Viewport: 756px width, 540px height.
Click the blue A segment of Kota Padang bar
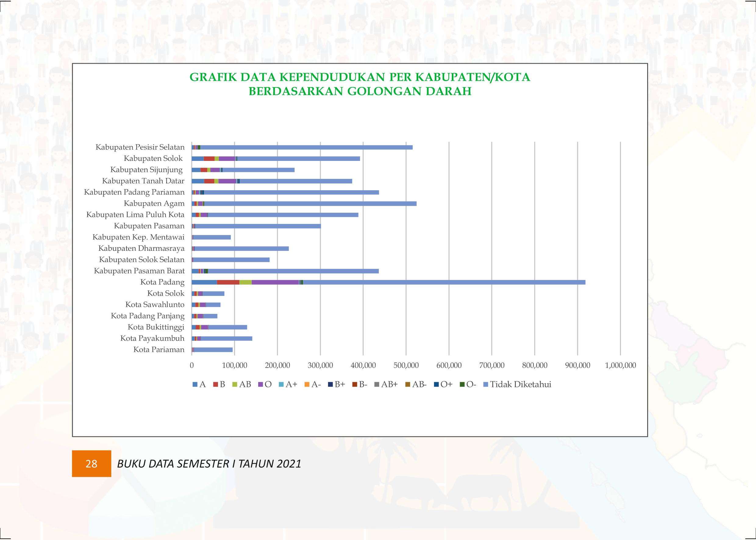[x=204, y=282]
